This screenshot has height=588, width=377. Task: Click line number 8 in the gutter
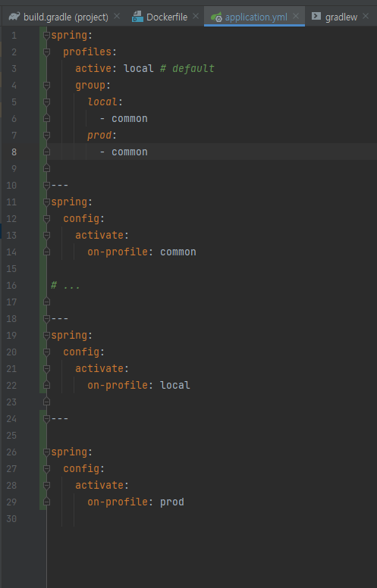pyautogui.click(x=14, y=152)
